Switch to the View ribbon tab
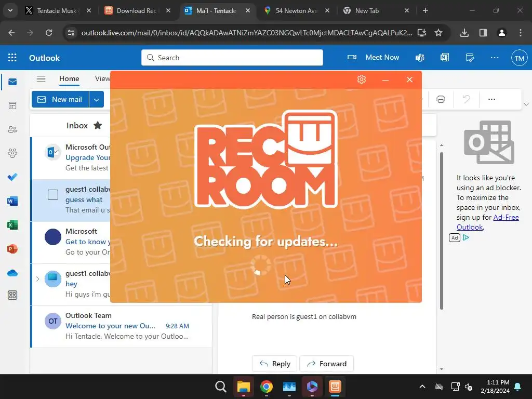 pos(102,78)
